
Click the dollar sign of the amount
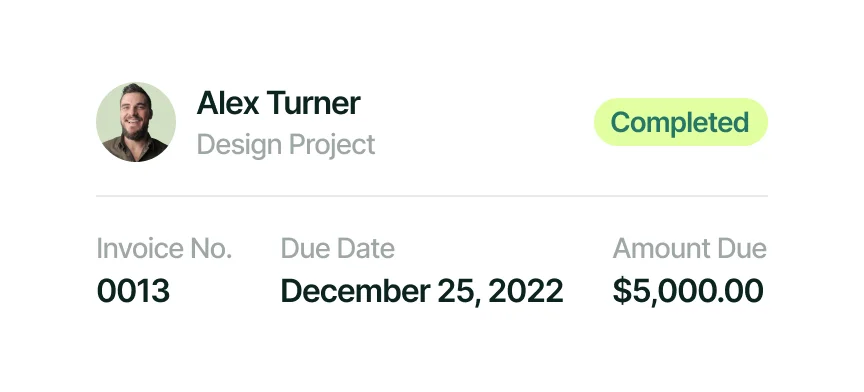[621, 291]
